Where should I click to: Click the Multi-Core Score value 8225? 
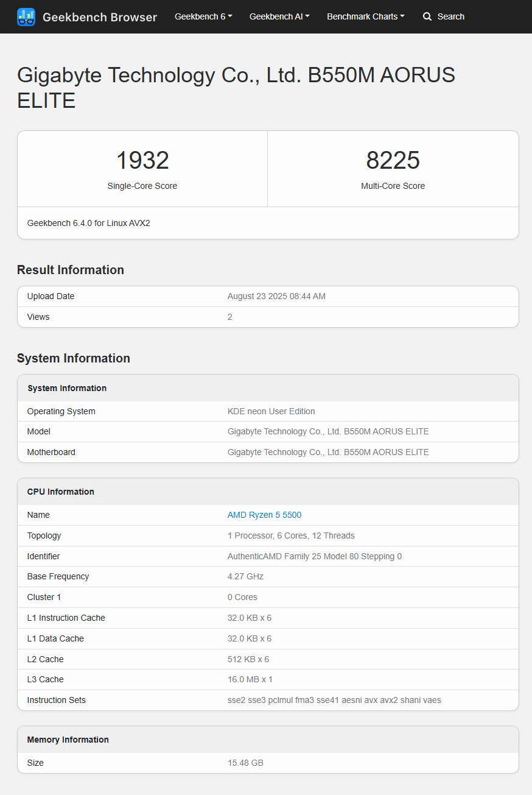[x=393, y=160]
